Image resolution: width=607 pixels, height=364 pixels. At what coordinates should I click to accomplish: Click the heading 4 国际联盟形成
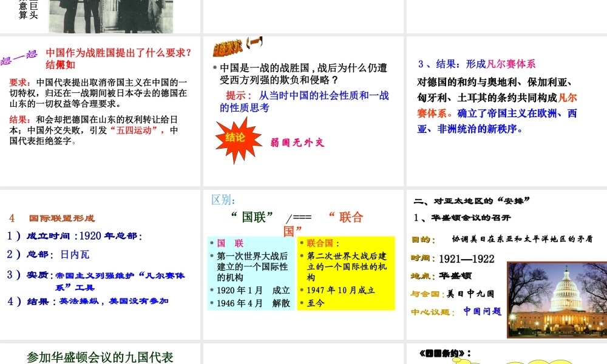pos(52,218)
